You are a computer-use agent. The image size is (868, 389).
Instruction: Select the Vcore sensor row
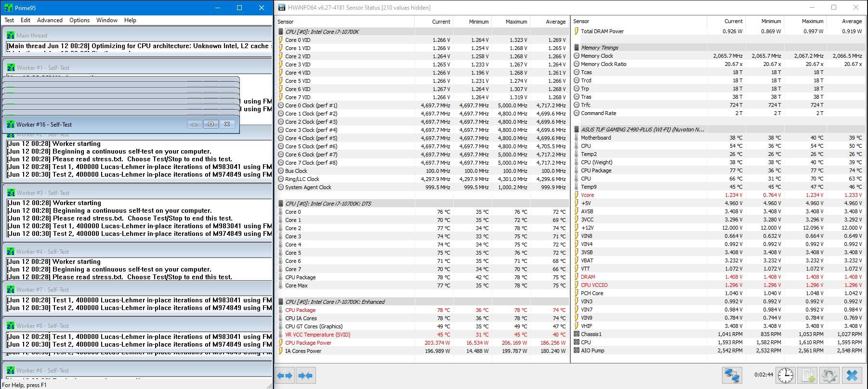[587, 195]
